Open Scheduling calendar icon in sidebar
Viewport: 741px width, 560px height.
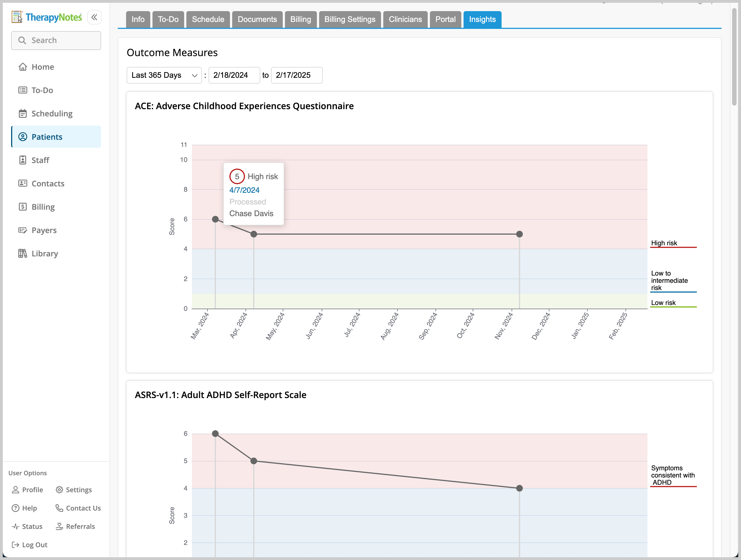[x=22, y=114]
